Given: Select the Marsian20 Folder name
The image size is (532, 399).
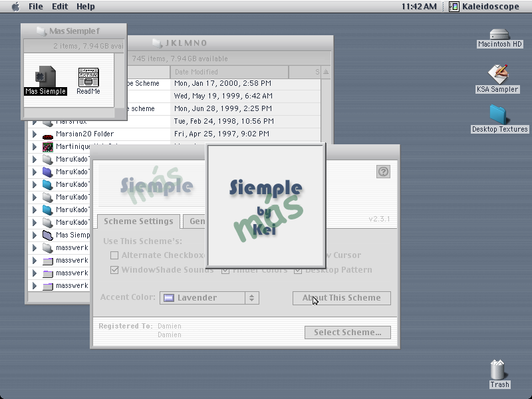Looking at the screenshot, I should [85, 134].
